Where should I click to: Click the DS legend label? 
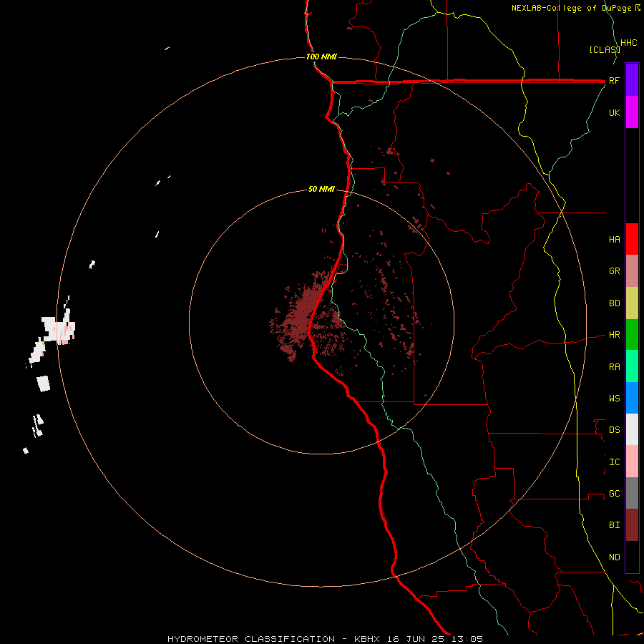coord(614,430)
